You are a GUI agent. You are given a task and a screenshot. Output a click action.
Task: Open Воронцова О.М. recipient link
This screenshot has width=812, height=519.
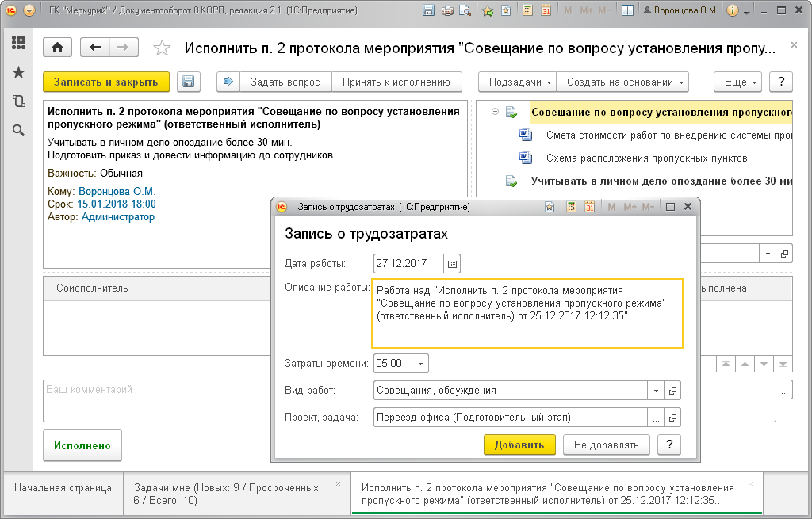click(x=117, y=192)
